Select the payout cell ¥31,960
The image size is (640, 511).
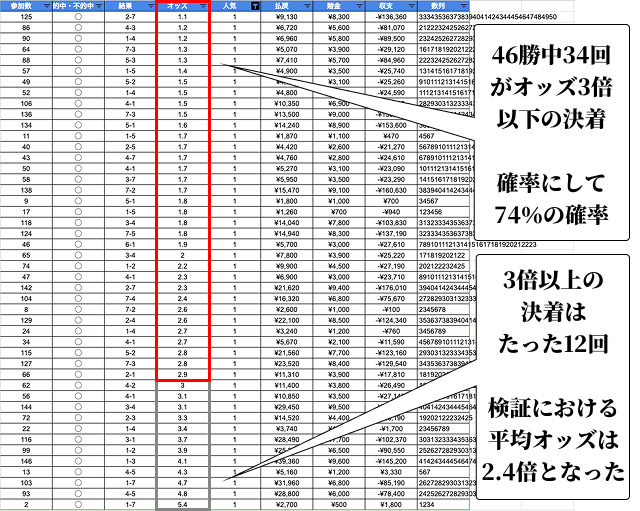286,483
